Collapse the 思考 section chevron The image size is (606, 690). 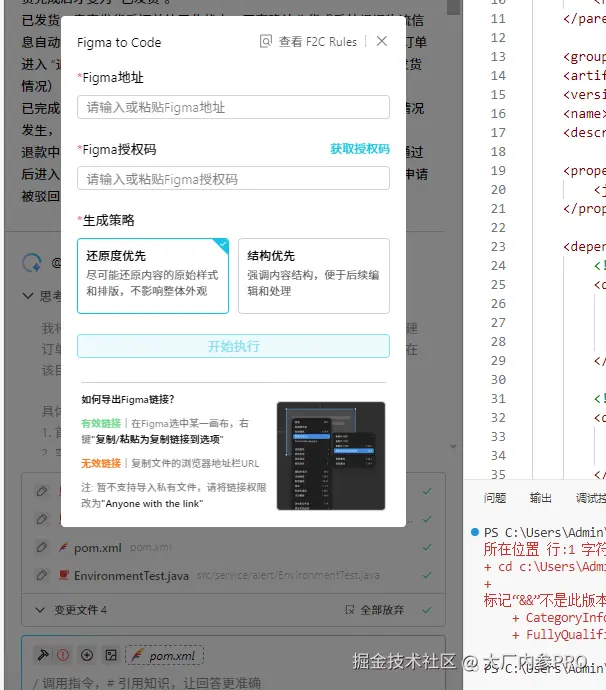pyautogui.click(x=28, y=296)
